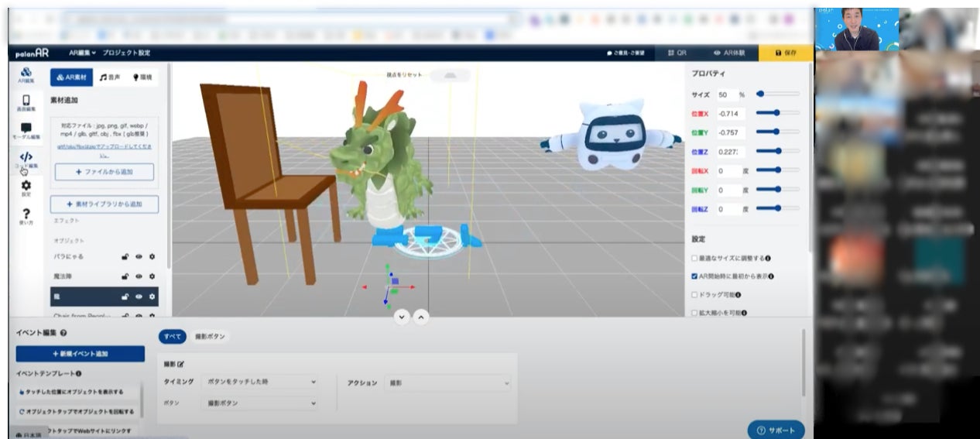Click the サイズ input field showing 50

[x=726, y=94]
